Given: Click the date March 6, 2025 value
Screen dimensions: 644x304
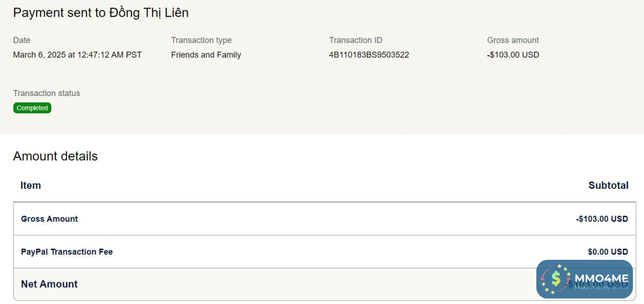Looking at the screenshot, I should 77,55.
